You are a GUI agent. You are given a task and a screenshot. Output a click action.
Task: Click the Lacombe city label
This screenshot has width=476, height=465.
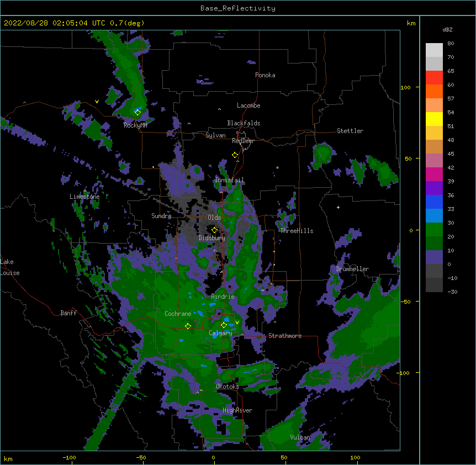pos(248,105)
